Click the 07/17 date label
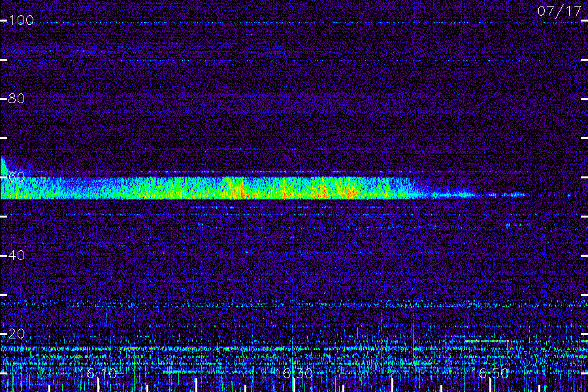Image resolution: width=588 pixels, height=392 pixels. click(x=559, y=11)
